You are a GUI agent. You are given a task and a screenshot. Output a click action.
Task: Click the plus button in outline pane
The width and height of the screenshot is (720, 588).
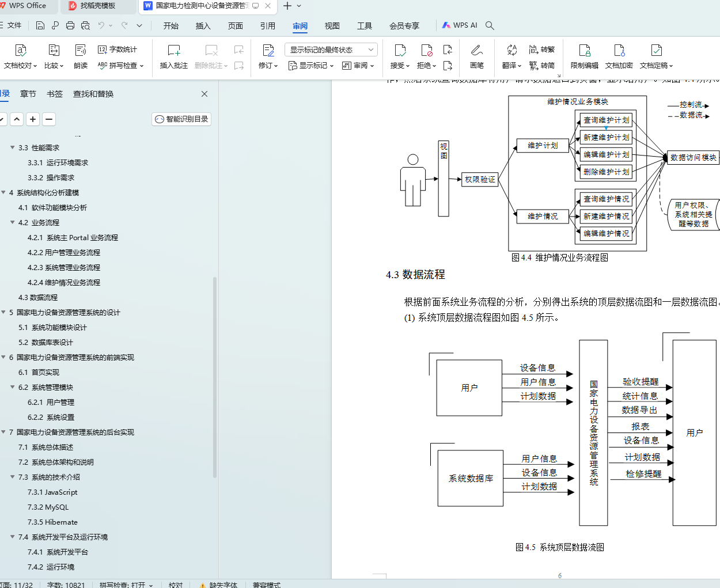tap(33, 119)
